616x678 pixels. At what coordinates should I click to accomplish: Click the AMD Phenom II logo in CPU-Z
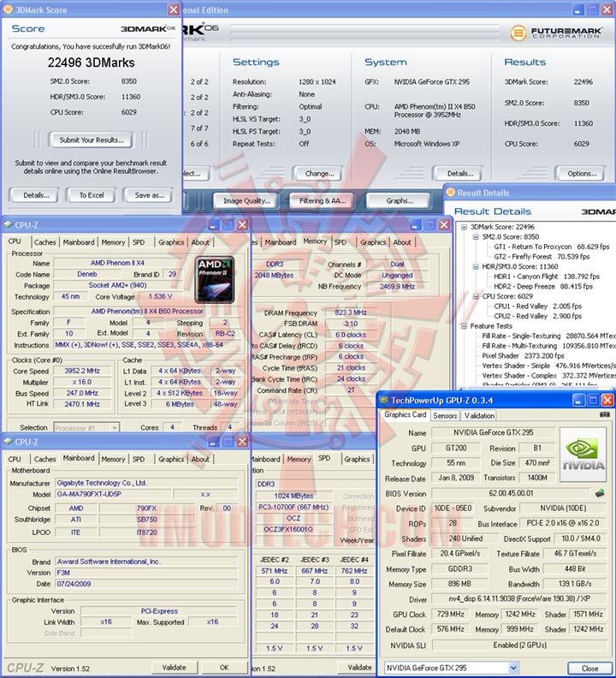(x=215, y=279)
